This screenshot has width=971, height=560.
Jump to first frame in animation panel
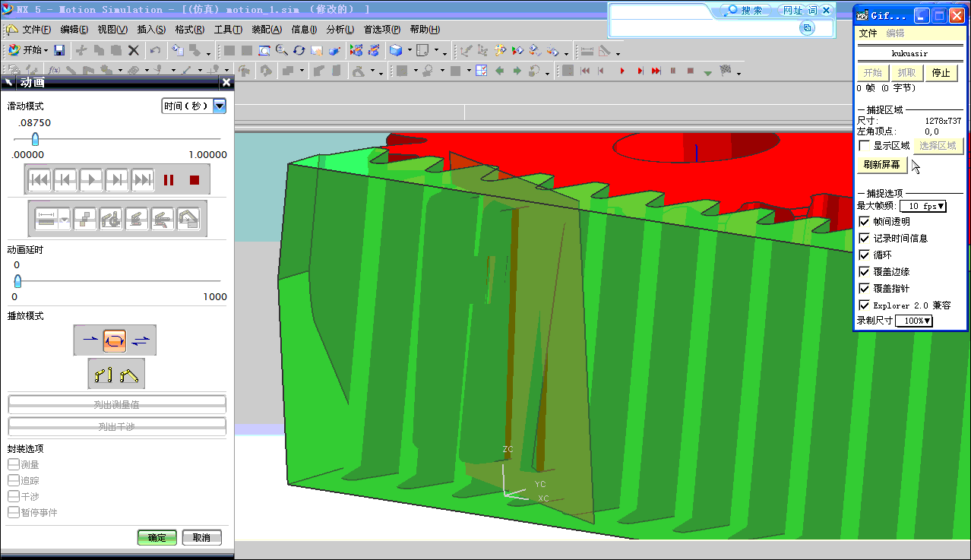tap(40, 180)
